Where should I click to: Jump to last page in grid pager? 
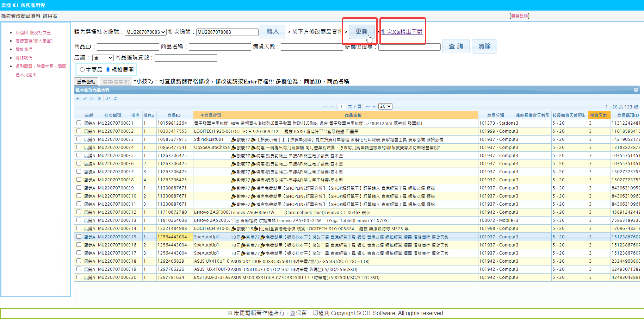pyautogui.click(x=374, y=106)
